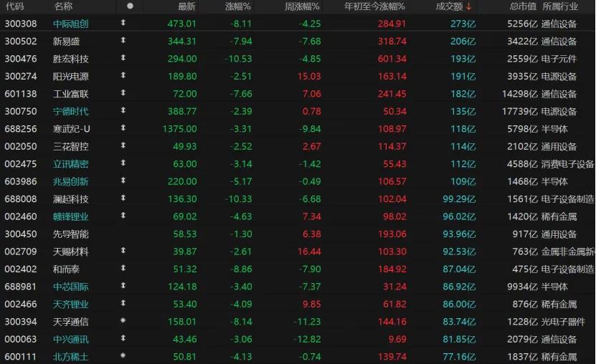The width and height of the screenshot is (596, 364).
Task: Sort by the 涨幅% column header
Action: [x=238, y=6]
